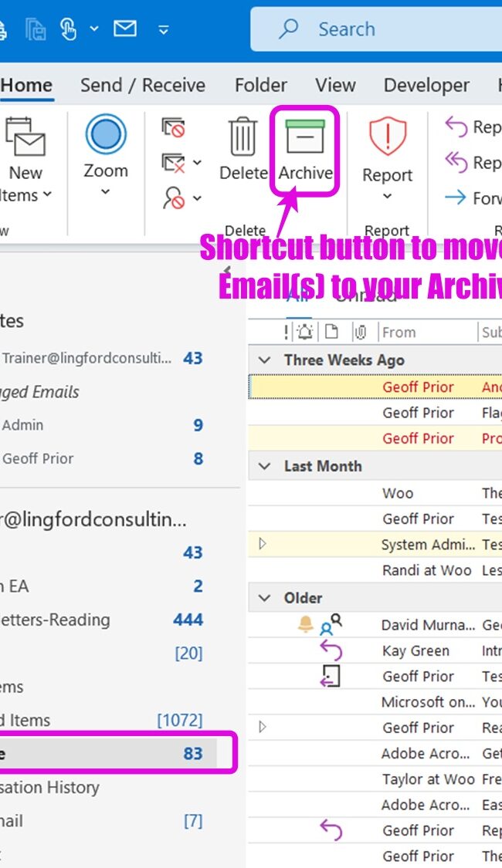Open the Folder ribbon tab

[x=260, y=85]
